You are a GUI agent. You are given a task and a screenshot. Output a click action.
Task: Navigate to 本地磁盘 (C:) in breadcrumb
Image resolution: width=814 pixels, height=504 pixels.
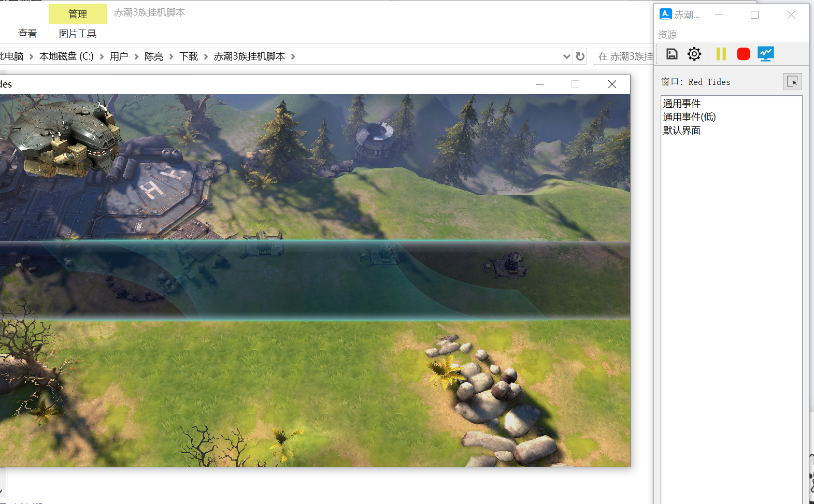66,56
